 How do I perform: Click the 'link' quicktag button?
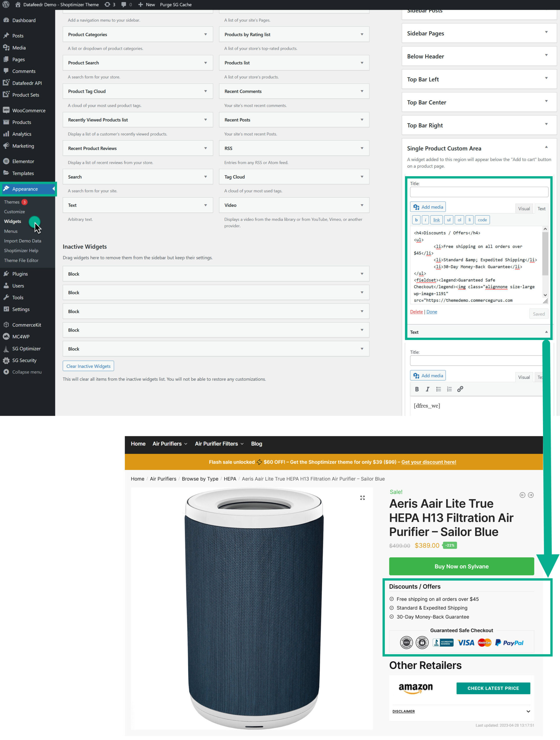(436, 220)
